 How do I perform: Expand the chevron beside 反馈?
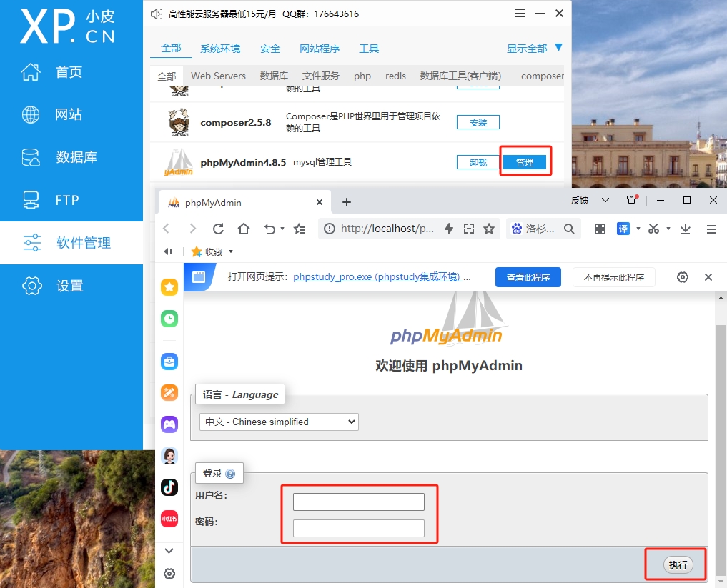click(x=605, y=200)
